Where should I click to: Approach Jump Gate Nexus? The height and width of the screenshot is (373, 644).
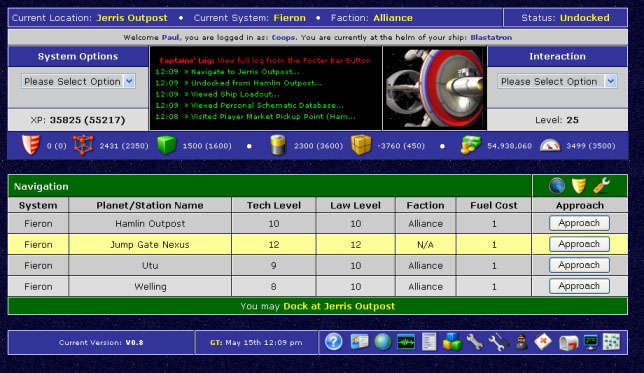click(579, 244)
